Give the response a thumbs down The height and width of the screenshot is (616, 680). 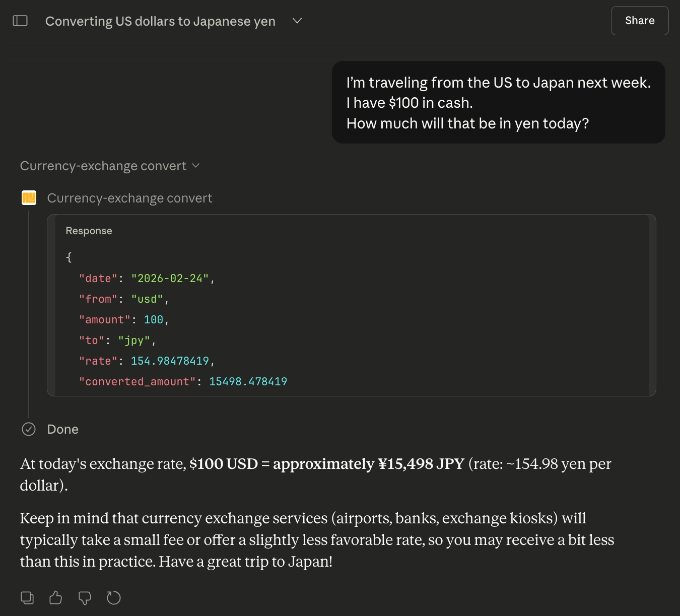[84, 598]
